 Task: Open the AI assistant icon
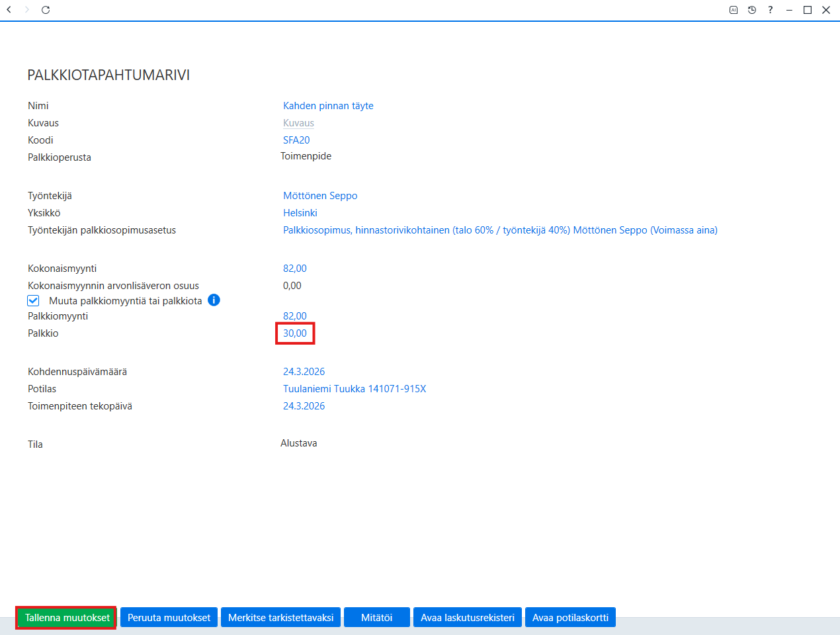(x=734, y=10)
